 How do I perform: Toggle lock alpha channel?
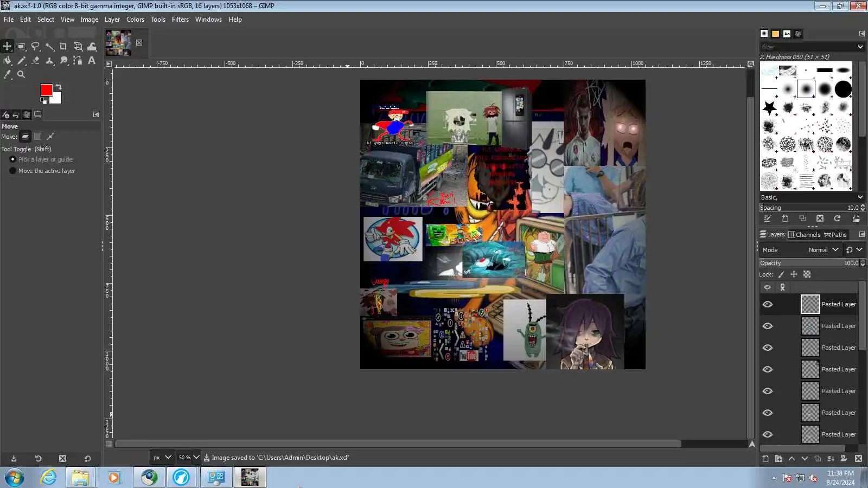pyautogui.click(x=807, y=274)
